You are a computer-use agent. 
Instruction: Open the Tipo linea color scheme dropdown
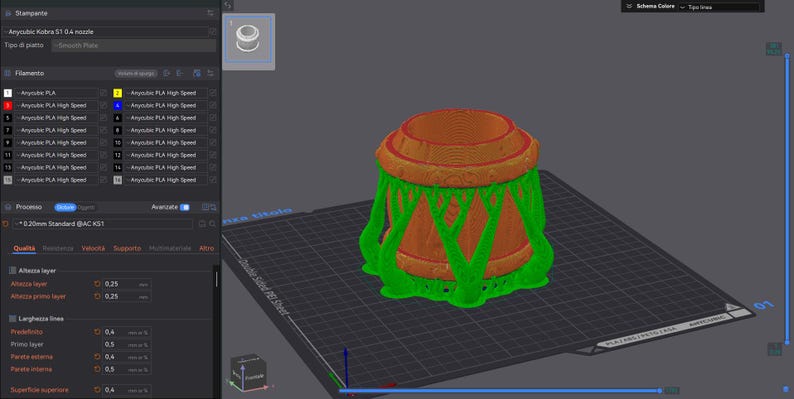[719, 7]
